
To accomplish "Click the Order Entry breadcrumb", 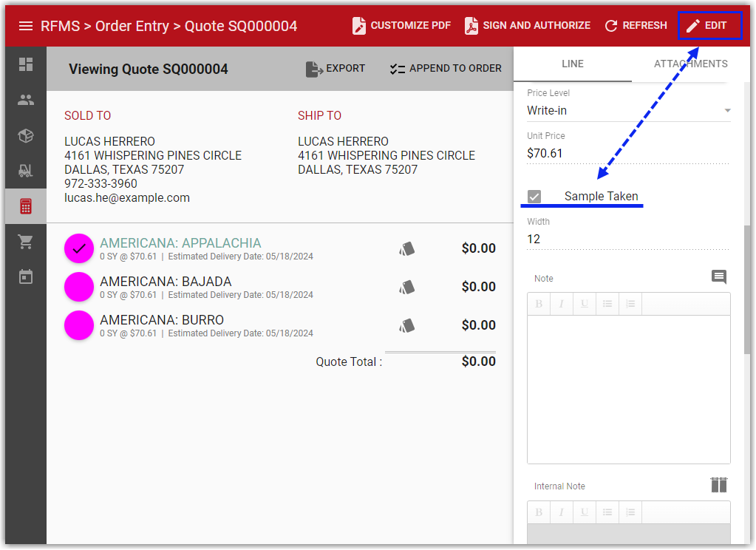I will pos(132,26).
